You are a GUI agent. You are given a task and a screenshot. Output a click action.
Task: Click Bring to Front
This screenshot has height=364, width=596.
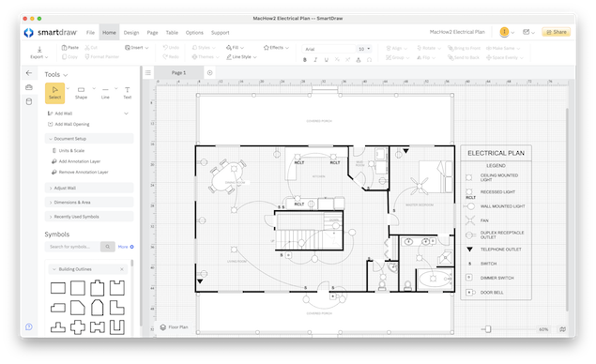click(x=464, y=48)
